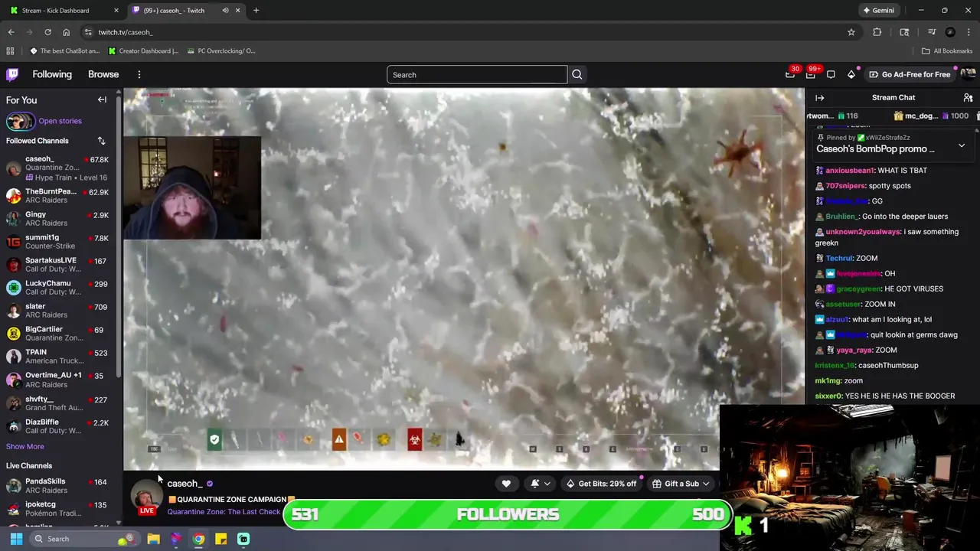Open a new browser tab
Screen dimensions: 980x551
point(256,11)
